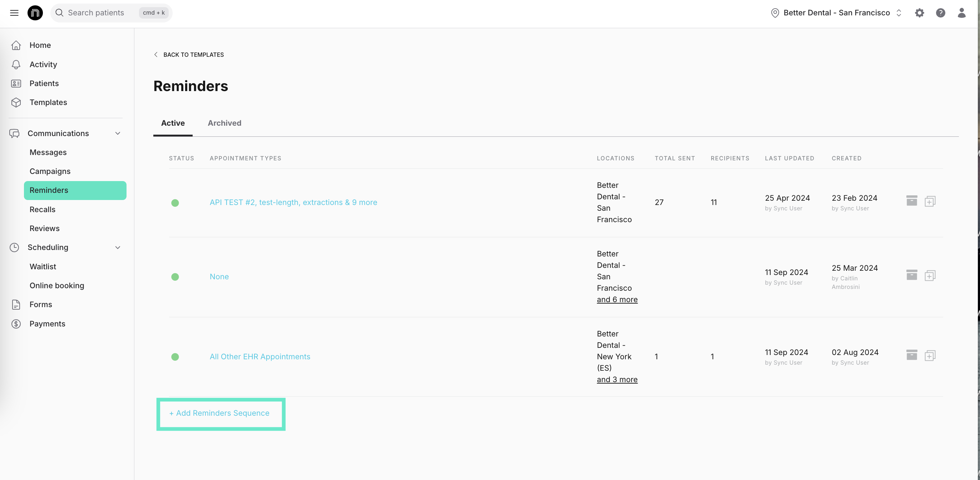Click the search magnifier icon

click(59, 13)
